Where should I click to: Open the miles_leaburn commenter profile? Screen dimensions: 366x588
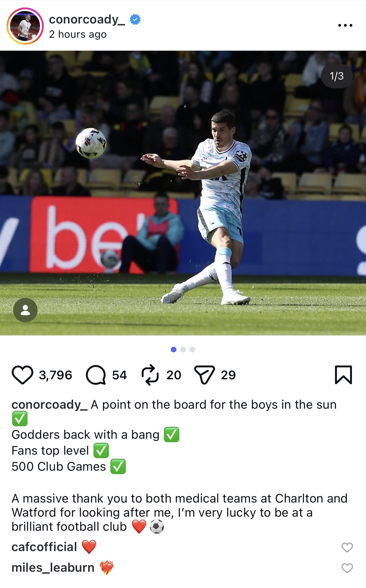tap(53, 568)
